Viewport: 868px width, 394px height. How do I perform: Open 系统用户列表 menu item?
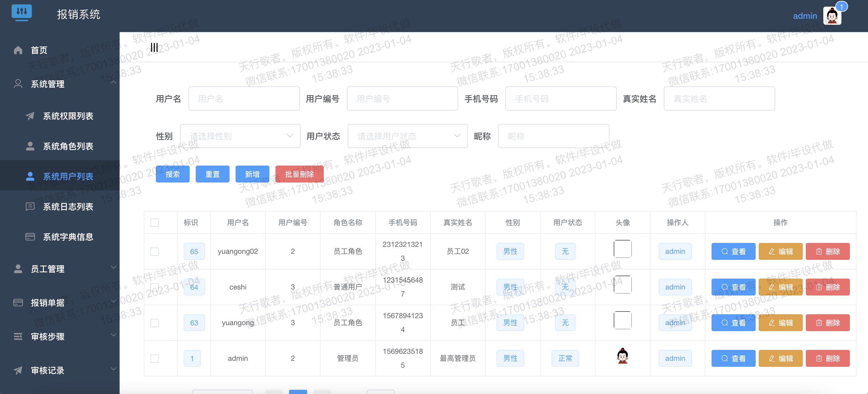coord(68,176)
